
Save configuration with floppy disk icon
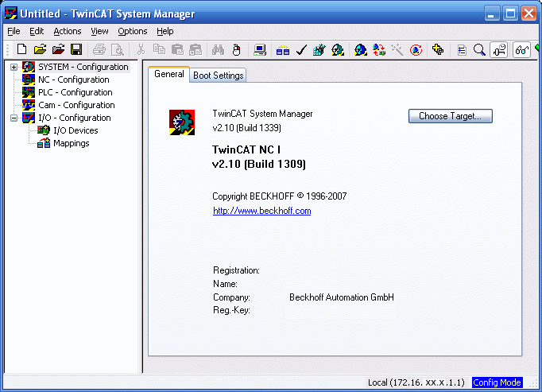(x=76, y=50)
